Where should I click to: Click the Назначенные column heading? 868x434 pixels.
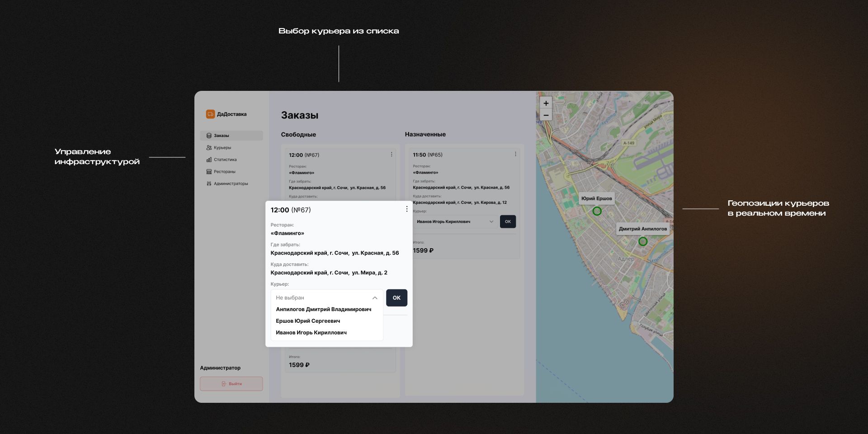click(425, 134)
